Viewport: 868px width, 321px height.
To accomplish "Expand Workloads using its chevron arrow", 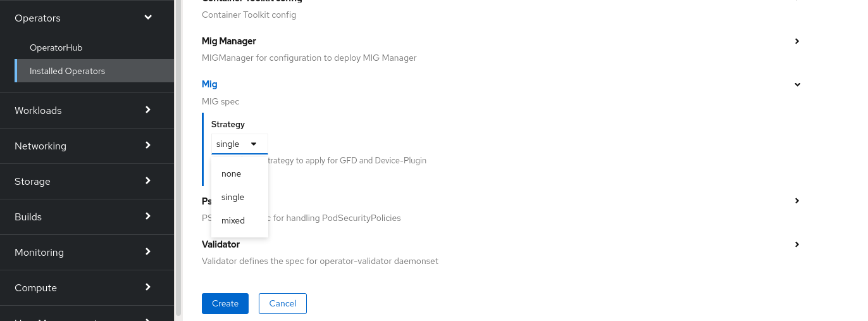I will click(148, 110).
